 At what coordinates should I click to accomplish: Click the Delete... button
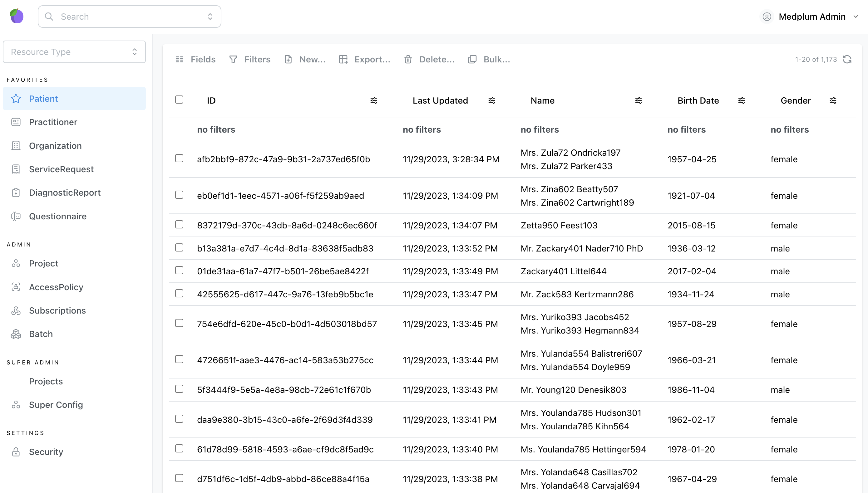429,59
